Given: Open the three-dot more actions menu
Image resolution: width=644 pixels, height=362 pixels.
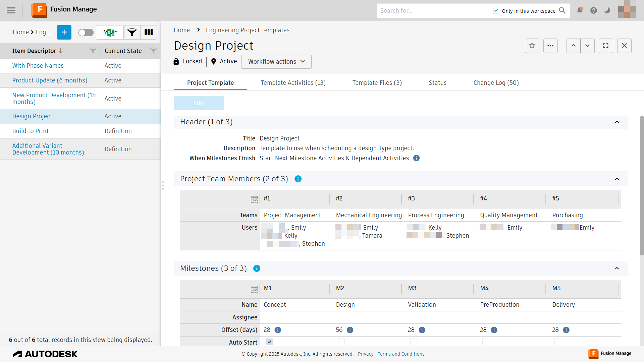Looking at the screenshot, I should point(550,46).
